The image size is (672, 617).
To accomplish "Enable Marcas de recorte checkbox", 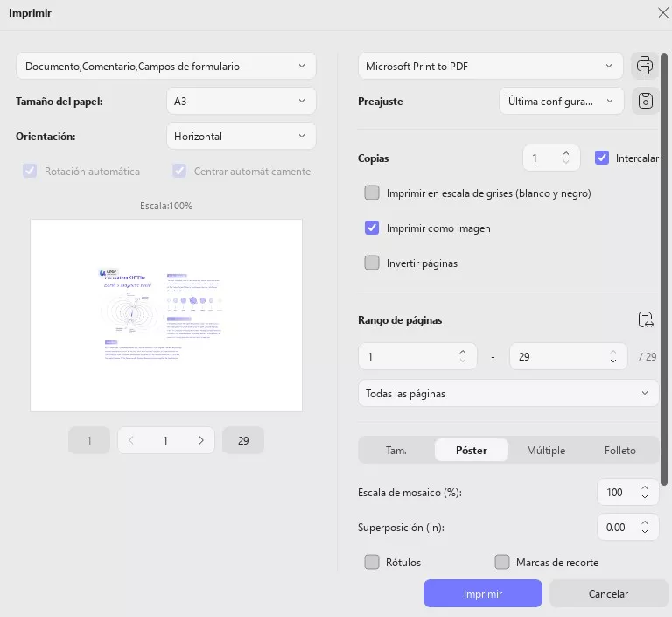I will tap(502, 562).
